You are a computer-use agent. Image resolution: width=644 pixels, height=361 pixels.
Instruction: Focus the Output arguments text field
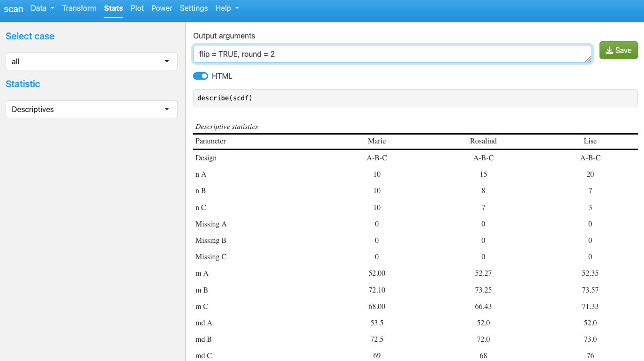click(x=391, y=54)
